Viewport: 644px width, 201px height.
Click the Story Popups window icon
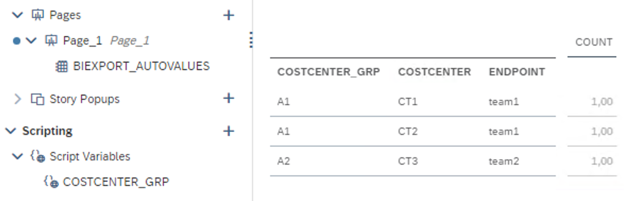tap(37, 99)
